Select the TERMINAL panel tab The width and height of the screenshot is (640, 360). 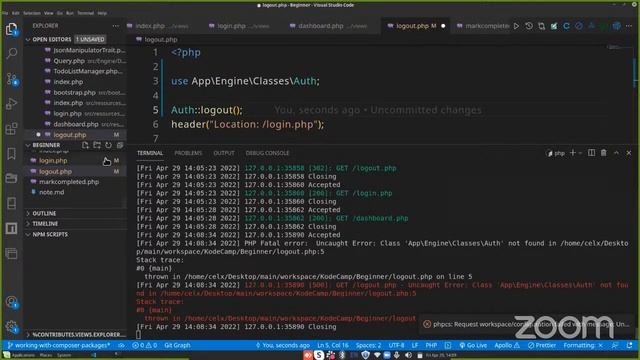[150, 153]
